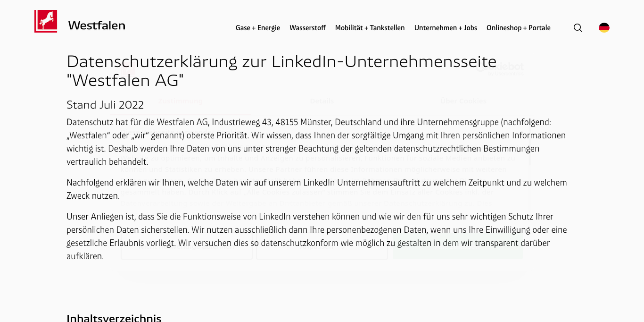The height and width of the screenshot is (322, 644).
Task: Open the Gase + Energie menu
Action: tap(258, 28)
